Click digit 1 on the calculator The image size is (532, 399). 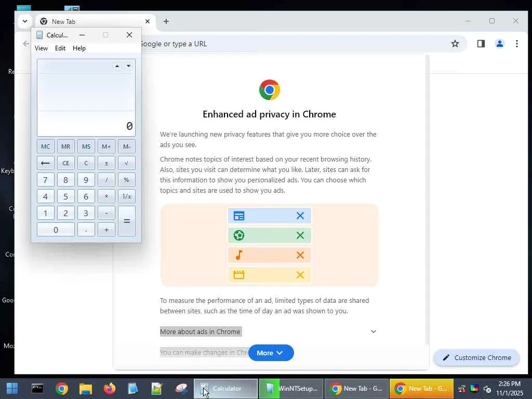[x=46, y=213]
